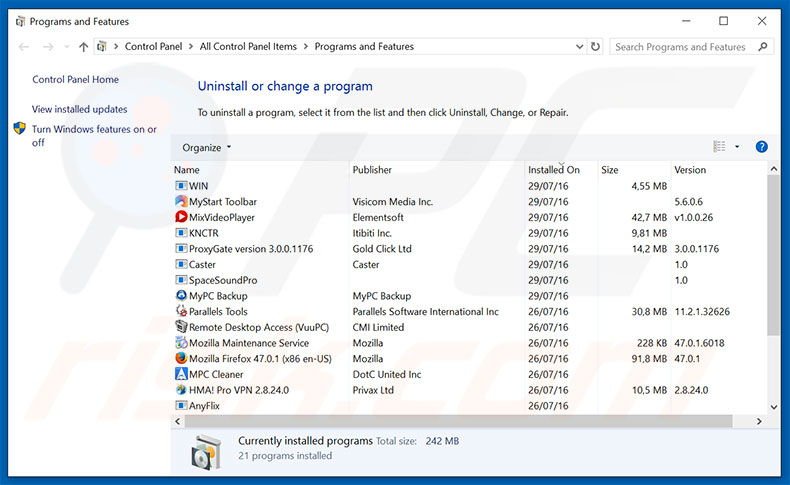
Task: Click the Windows features shield icon
Action: [x=20, y=128]
